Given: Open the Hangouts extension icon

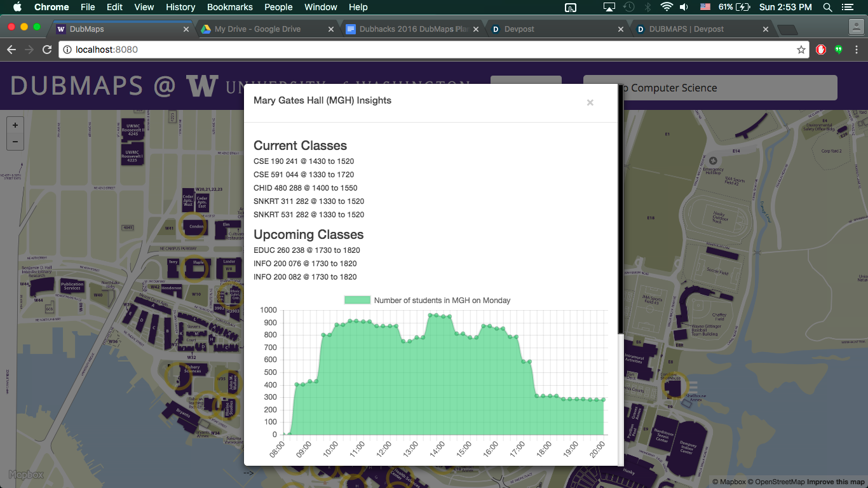Looking at the screenshot, I should [x=838, y=50].
